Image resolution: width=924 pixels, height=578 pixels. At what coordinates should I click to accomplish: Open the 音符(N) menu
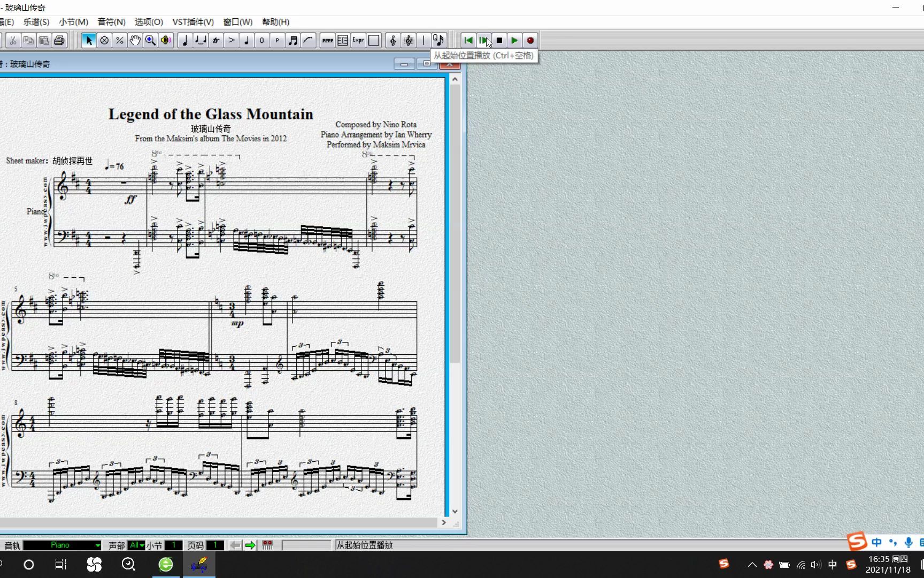coord(112,22)
